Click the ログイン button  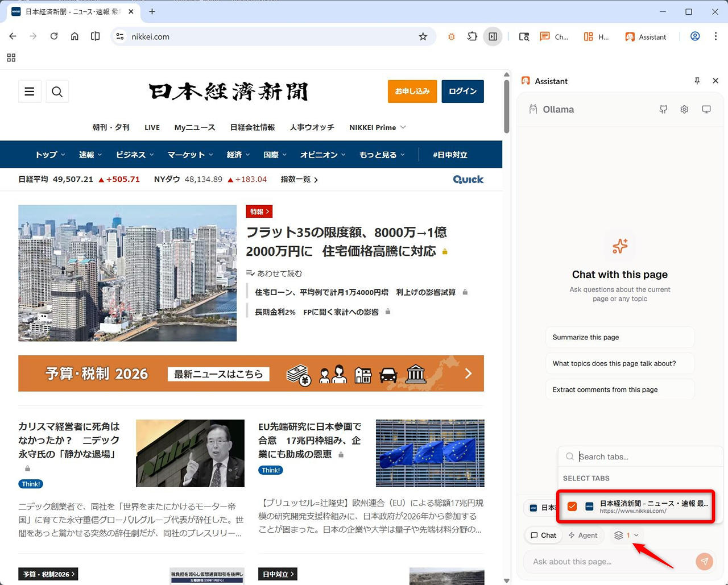pos(462,92)
